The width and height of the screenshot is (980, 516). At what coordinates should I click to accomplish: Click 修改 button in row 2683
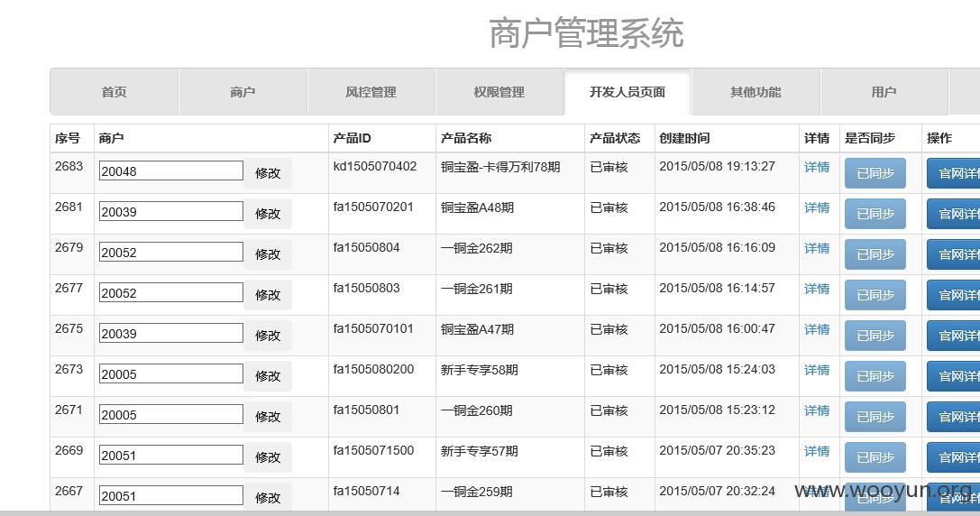[x=268, y=173]
